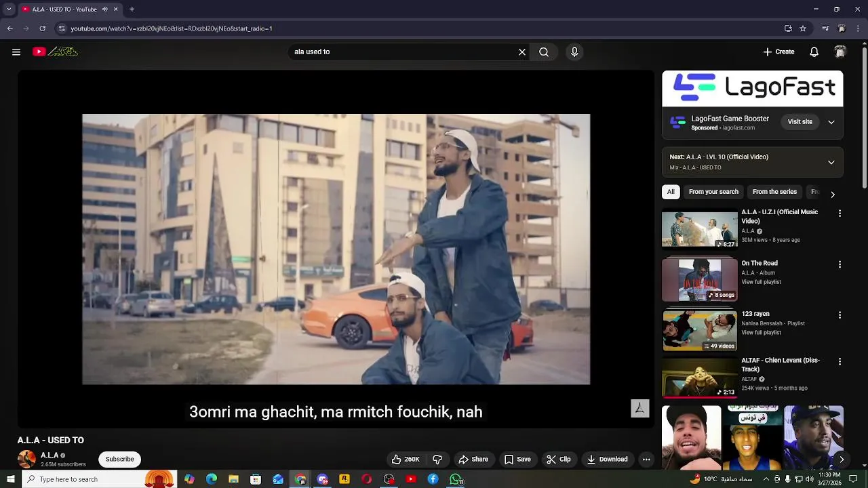Open YouTube notifications bell
Viewport: 868px width, 488px height.
[814, 52]
